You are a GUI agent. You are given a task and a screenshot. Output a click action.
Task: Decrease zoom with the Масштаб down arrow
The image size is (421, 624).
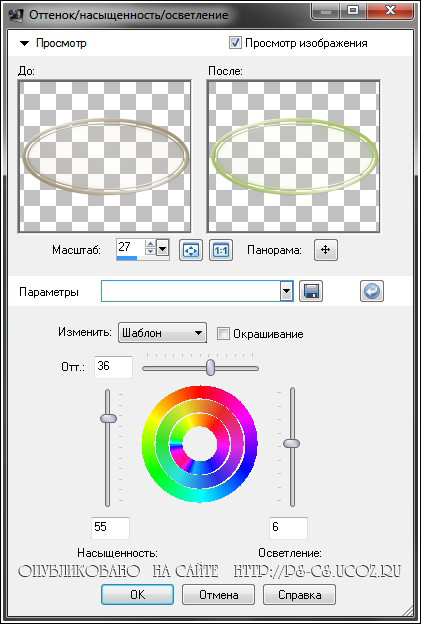150,253
